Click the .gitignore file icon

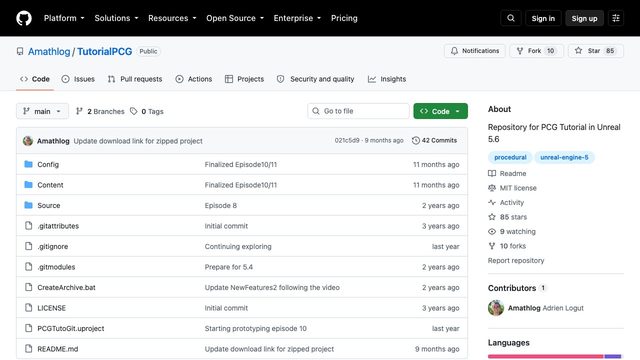28,246
